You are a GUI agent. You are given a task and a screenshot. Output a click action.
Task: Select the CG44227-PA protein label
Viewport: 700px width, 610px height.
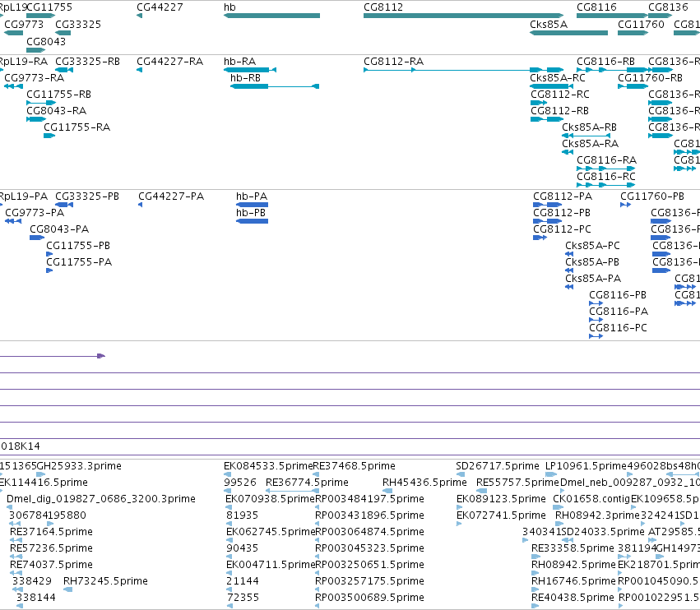171,196
